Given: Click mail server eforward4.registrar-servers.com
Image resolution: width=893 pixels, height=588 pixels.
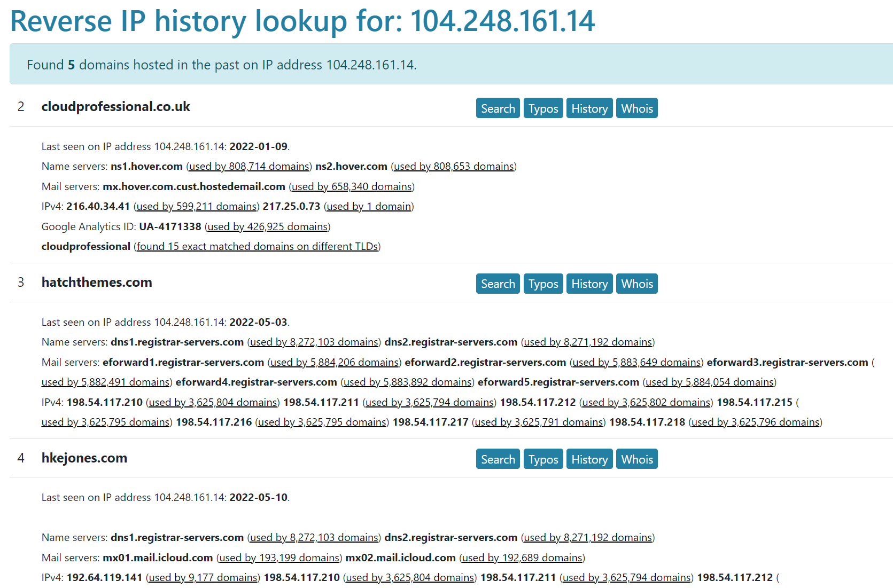Looking at the screenshot, I should (x=256, y=382).
